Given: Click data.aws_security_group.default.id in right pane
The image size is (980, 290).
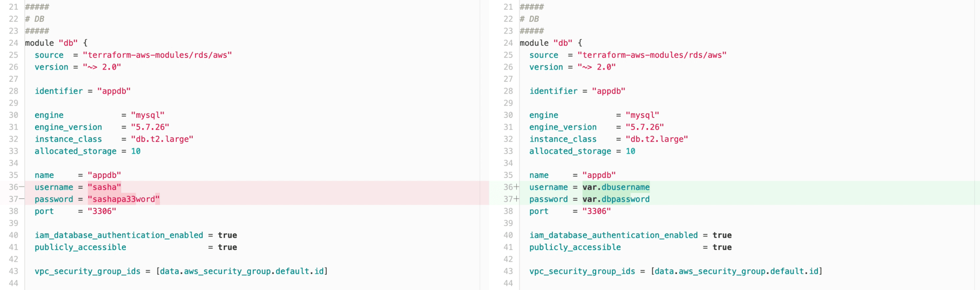Looking at the screenshot, I should pyautogui.click(x=737, y=271).
